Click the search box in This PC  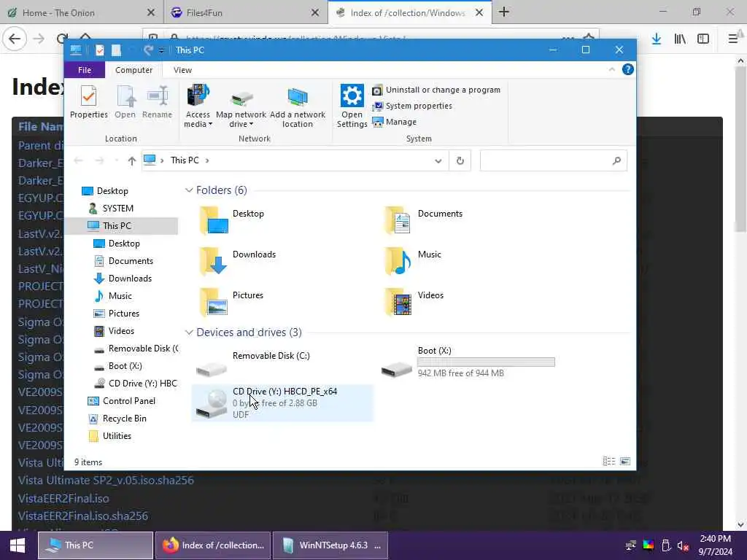[553, 160]
